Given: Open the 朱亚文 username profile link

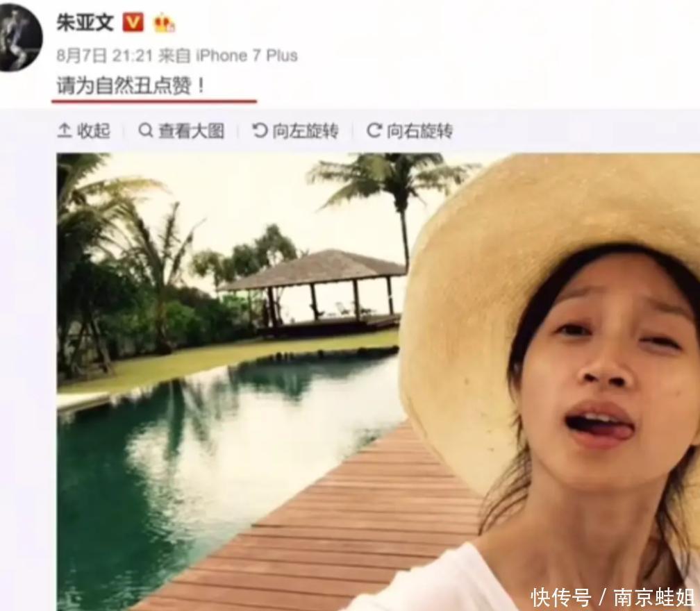Looking at the screenshot, I should click(x=85, y=22).
